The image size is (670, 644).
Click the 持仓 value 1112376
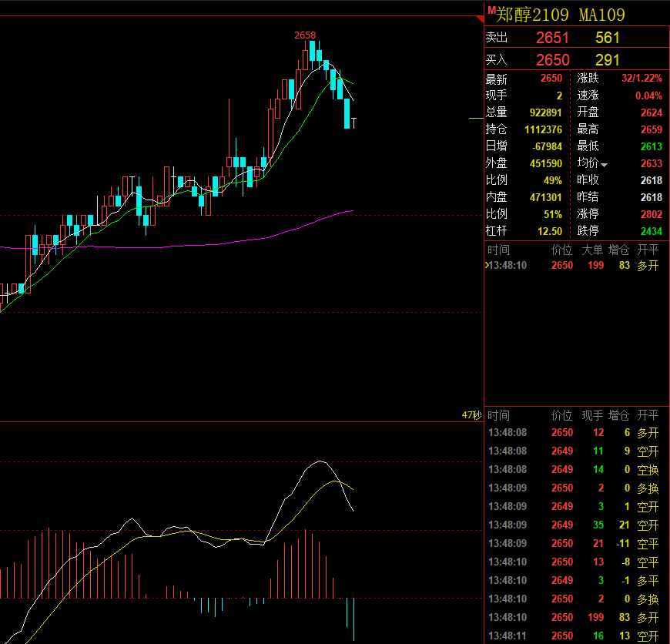[x=543, y=129]
